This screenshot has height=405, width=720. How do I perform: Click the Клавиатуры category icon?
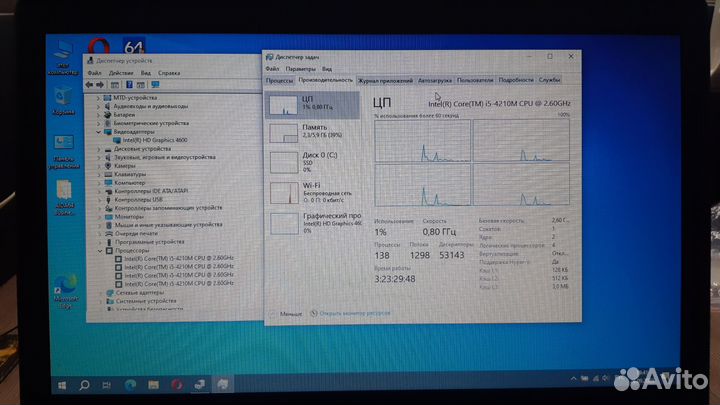click(x=108, y=174)
